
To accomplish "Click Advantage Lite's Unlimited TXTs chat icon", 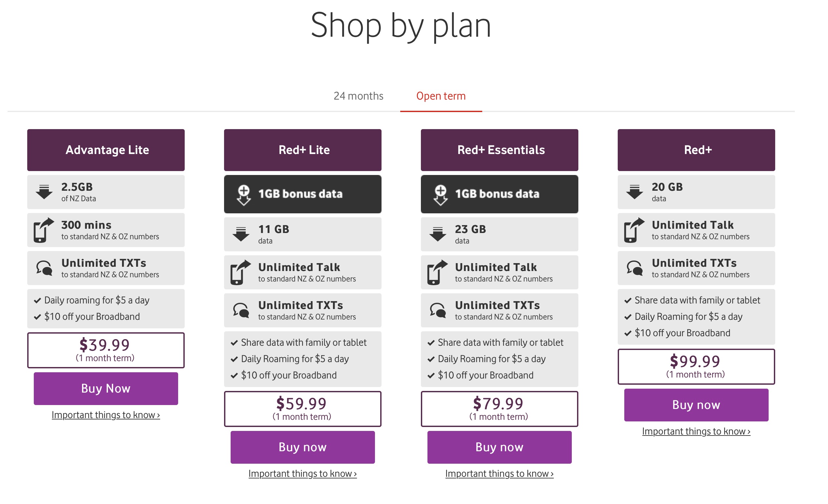I will [x=44, y=268].
